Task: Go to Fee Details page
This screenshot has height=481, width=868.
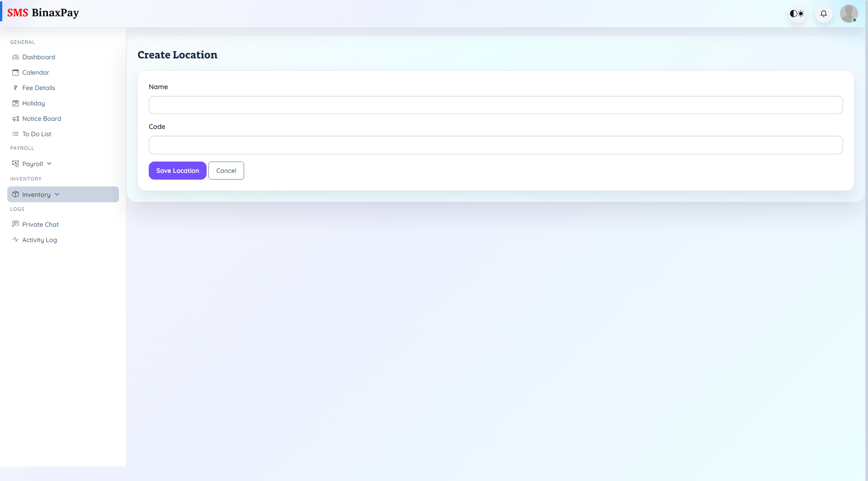Action: (38, 88)
